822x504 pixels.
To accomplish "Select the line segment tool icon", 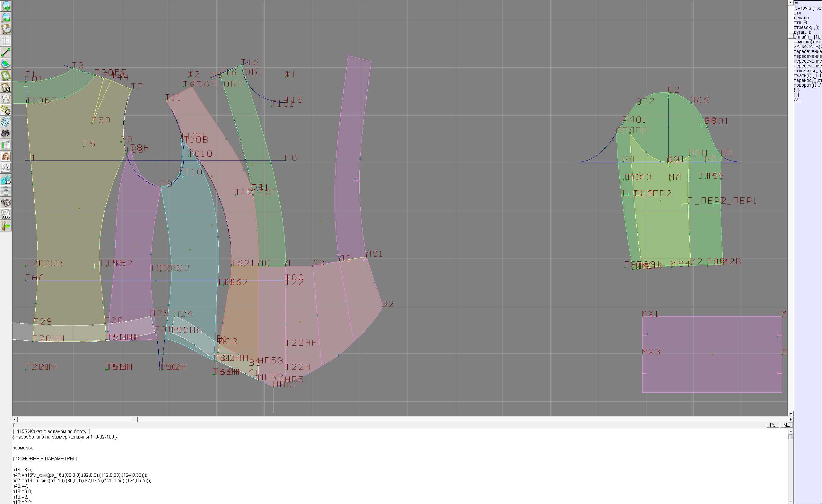I will [6, 52].
